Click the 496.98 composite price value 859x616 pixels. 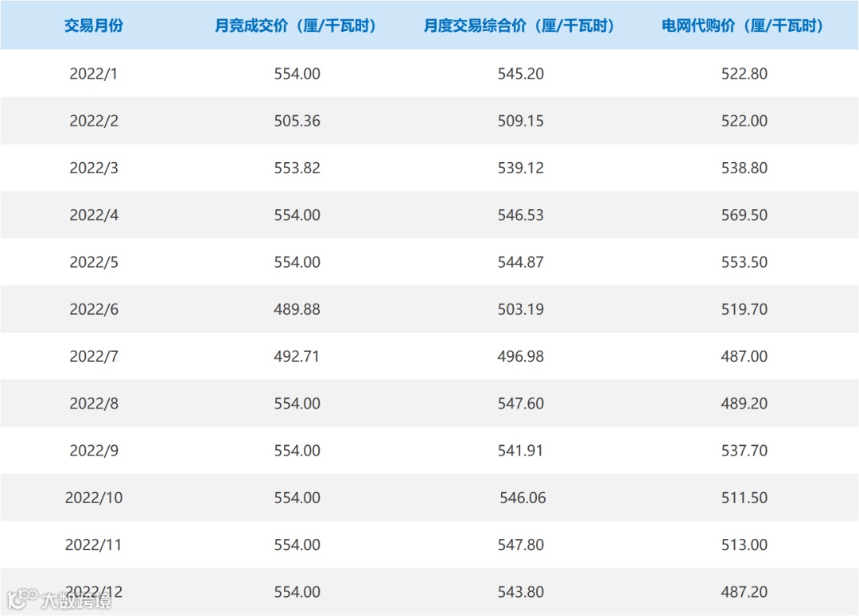coord(520,356)
